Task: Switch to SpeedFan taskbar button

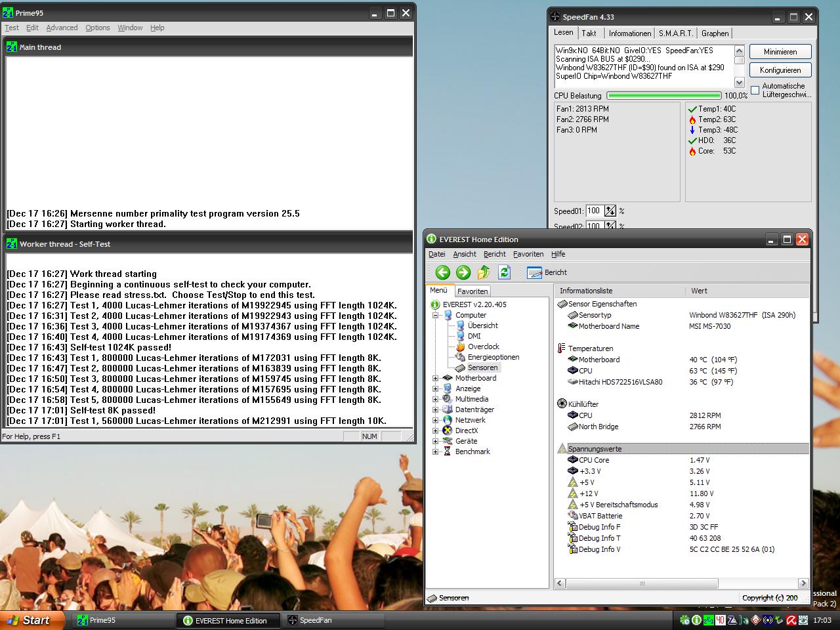Action: coord(333,620)
